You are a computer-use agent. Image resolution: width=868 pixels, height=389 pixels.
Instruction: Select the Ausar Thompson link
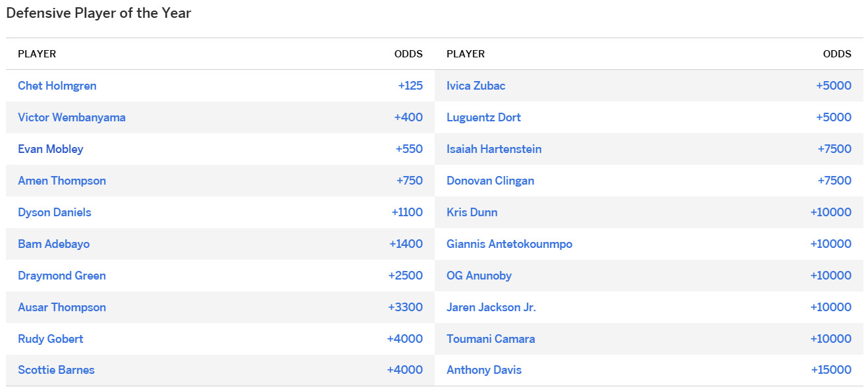click(62, 307)
